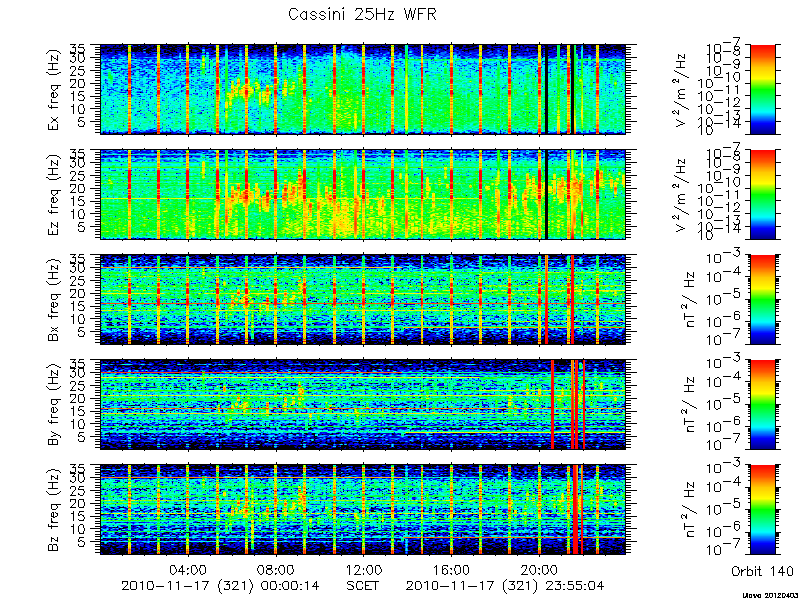The height and width of the screenshot is (600, 800).
Task: Click the Bx spectrogram color scale bar
Action: pyautogui.click(x=762, y=299)
